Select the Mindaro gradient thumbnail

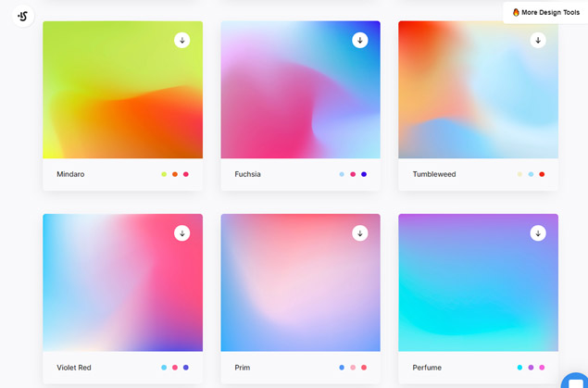pyautogui.click(x=122, y=90)
